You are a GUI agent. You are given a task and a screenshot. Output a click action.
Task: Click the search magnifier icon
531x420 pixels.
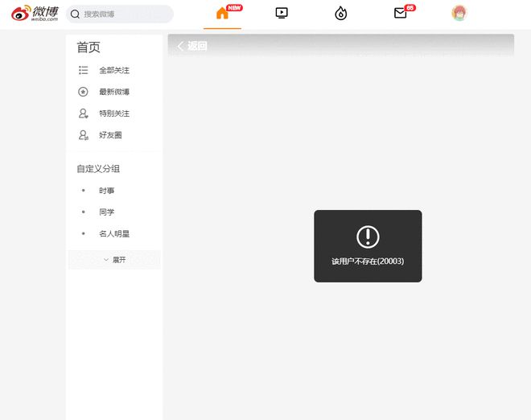[75, 14]
